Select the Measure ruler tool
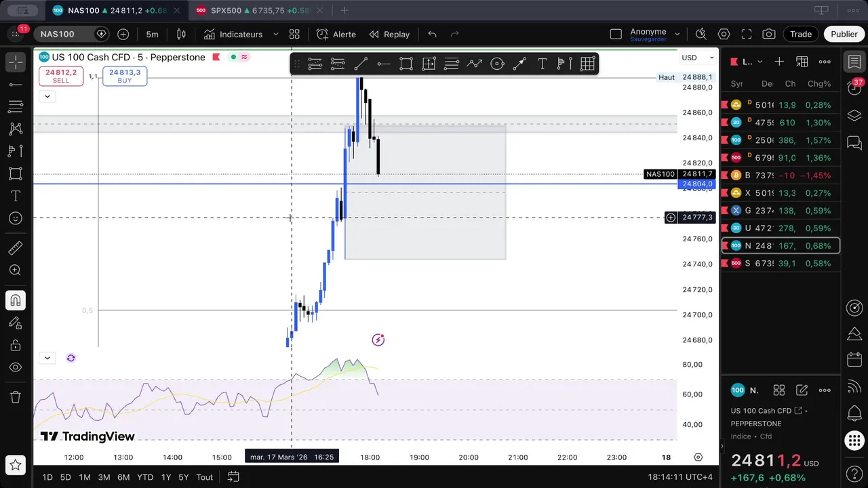This screenshot has width=868, height=488. [15, 248]
